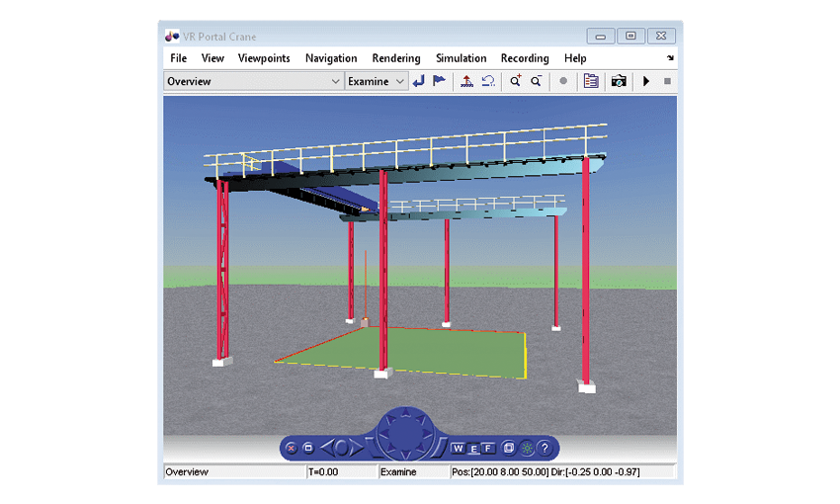Click the straighten up icon

click(x=466, y=81)
